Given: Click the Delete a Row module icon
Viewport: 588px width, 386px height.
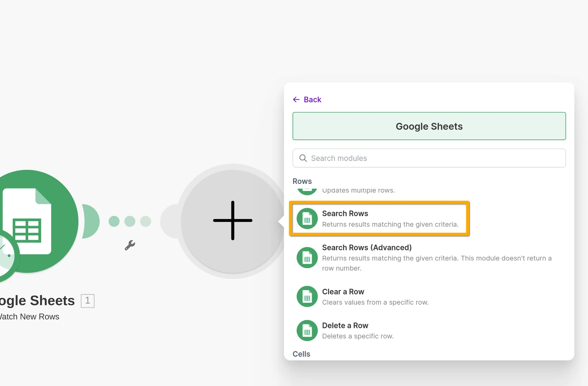Looking at the screenshot, I should tap(307, 330).
